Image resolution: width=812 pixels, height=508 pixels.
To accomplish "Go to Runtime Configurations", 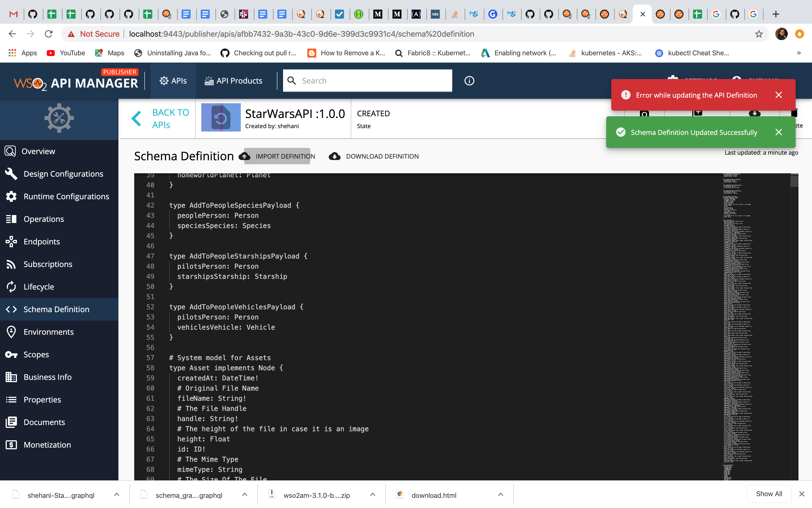I will coord(59,196).
